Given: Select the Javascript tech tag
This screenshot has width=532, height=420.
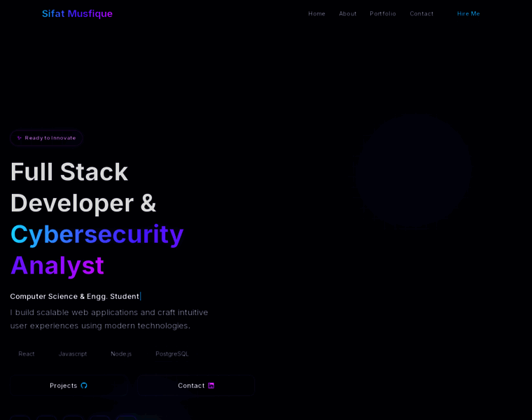Looking at the screenshot, I should pyautogui.click(x=73, y=353).
